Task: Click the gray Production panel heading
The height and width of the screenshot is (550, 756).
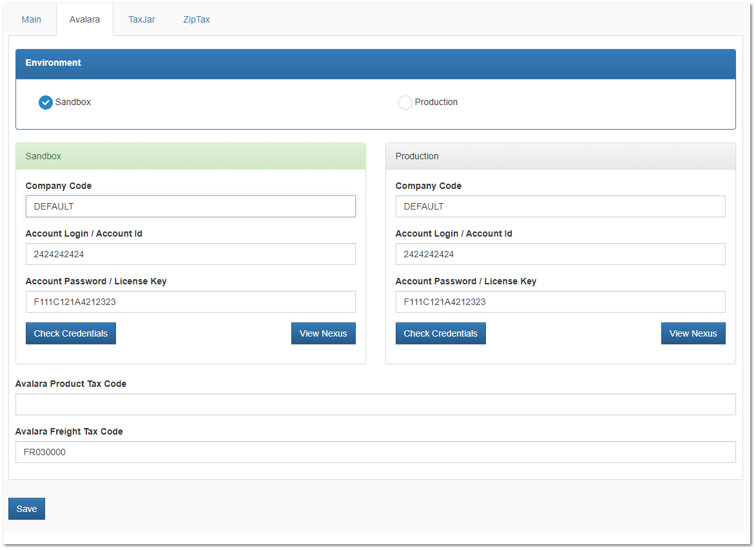Action: (x=561, y=156)
